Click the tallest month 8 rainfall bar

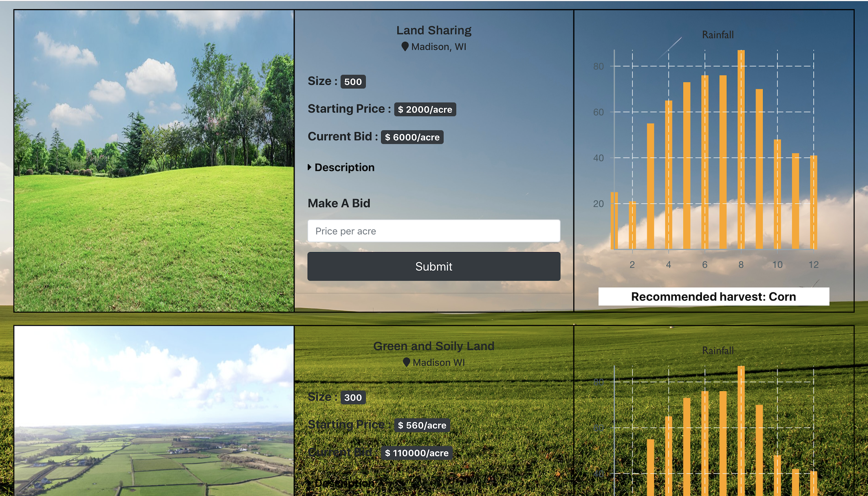coord(741,150)
